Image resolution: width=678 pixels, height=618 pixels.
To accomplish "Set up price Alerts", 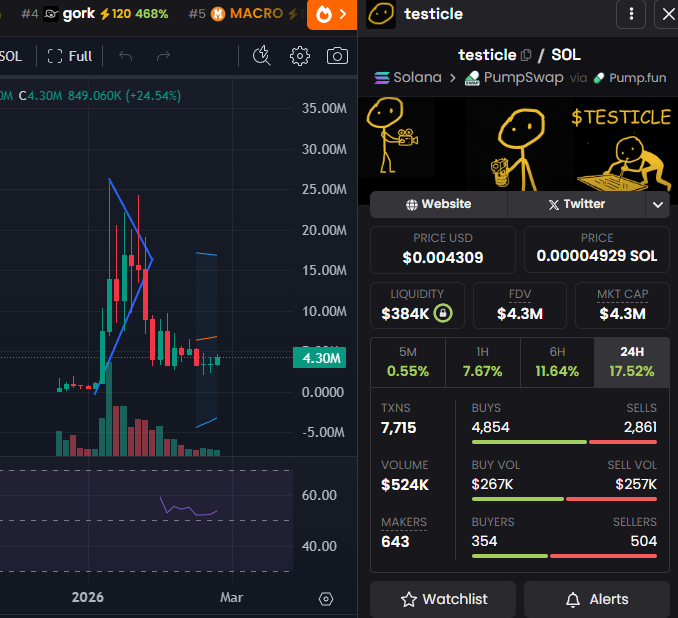I will point(597,599).
